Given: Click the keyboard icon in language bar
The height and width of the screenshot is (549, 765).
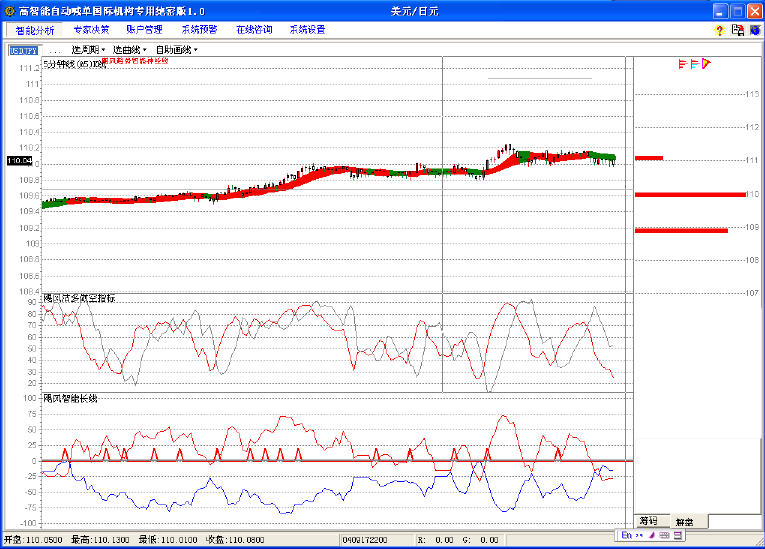Looking at the screenshot, I should pyautogui.click(x=664, y=536).
